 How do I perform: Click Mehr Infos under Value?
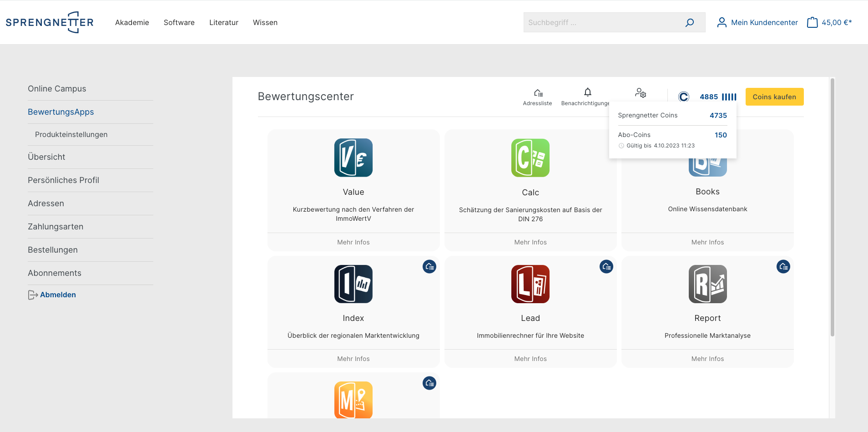(353, 242)
